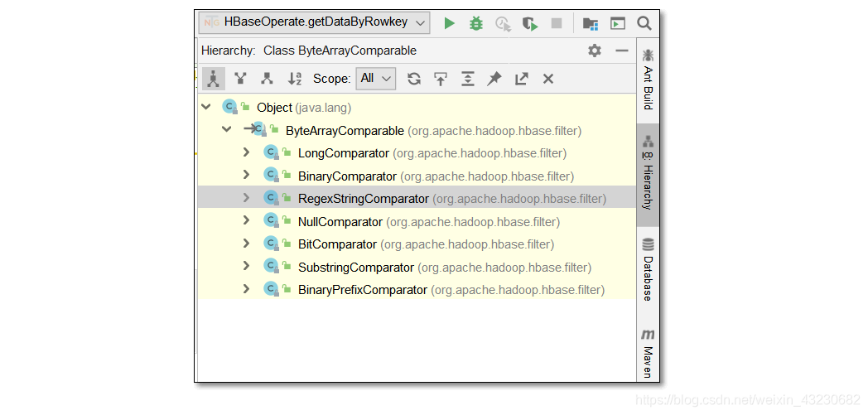This screenshot has width=868, height=415.
Task: Select the NullComparator row
Action: coord(417,221)
